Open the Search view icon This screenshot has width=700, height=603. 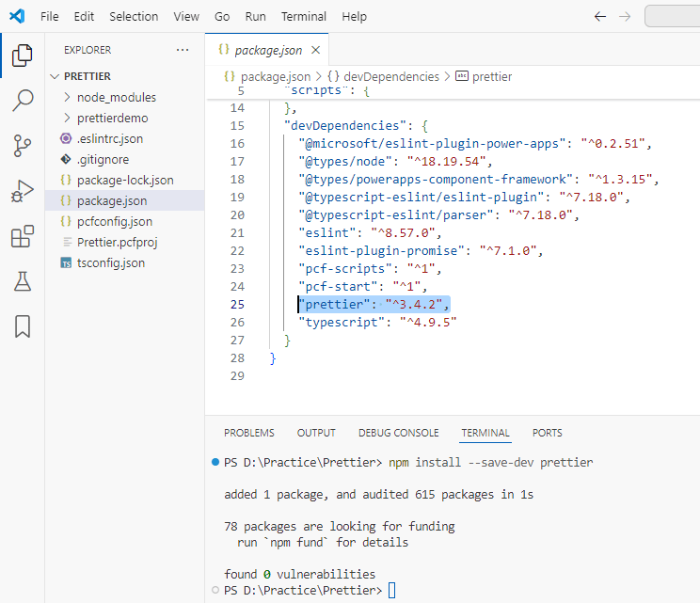click(22, 101)
